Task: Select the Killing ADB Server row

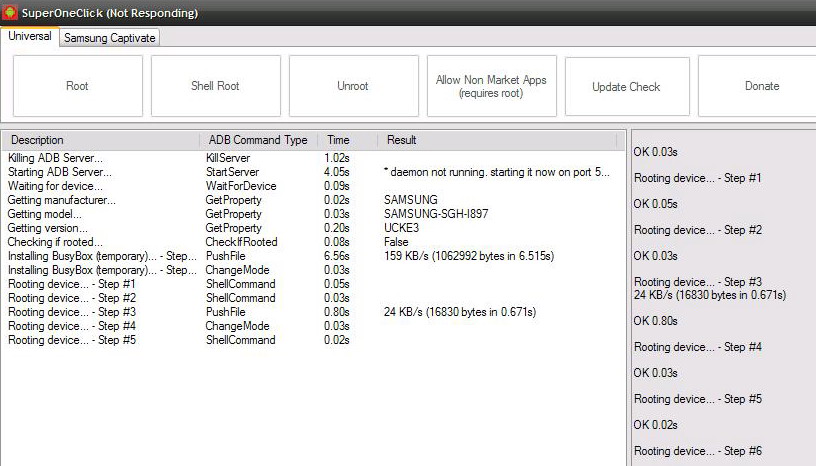Action: 312,158
